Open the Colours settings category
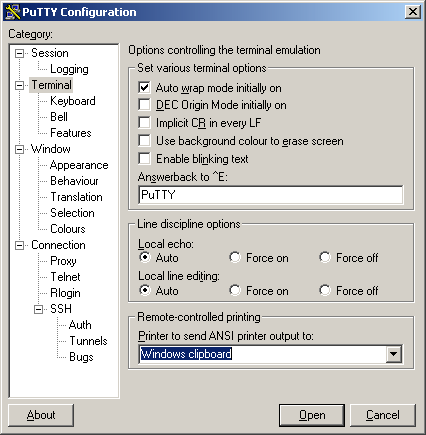 pos(68,229)
